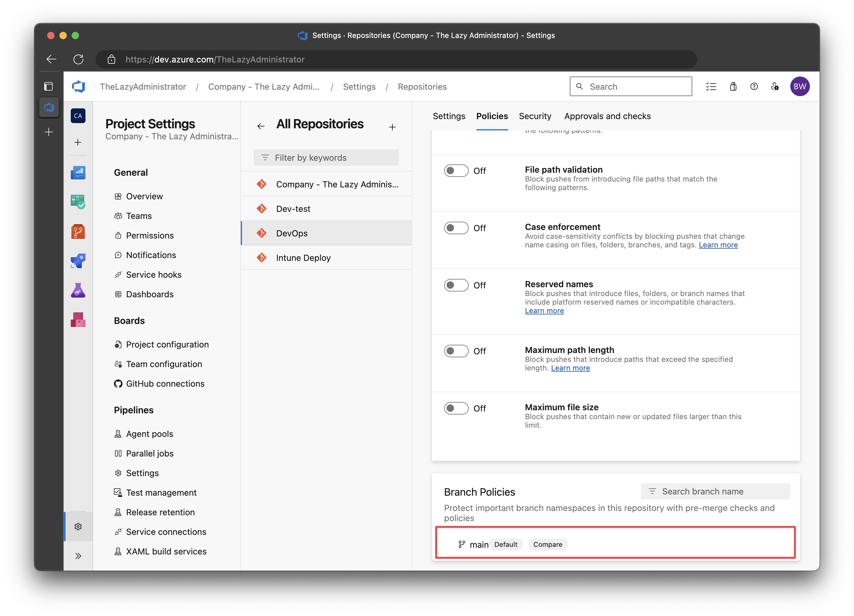Toggle Maximum file size switch

click(456, 408)
